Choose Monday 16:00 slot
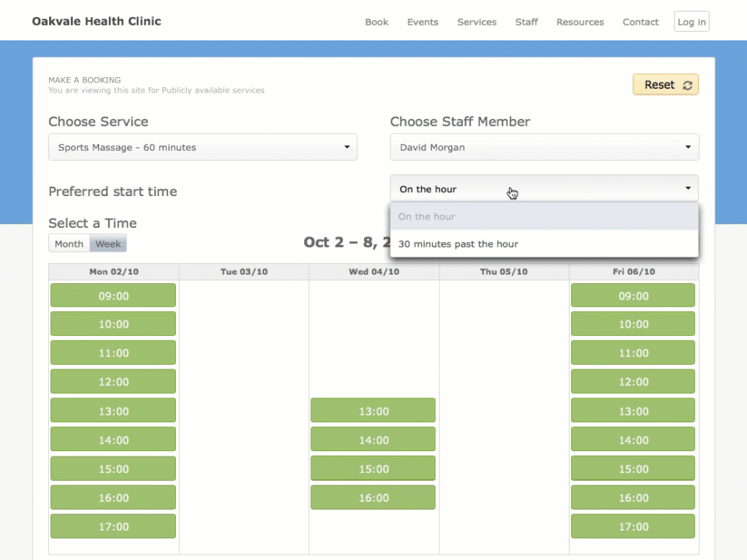Image resolution: width=747 pixels, height=560 pixels. 114,498
